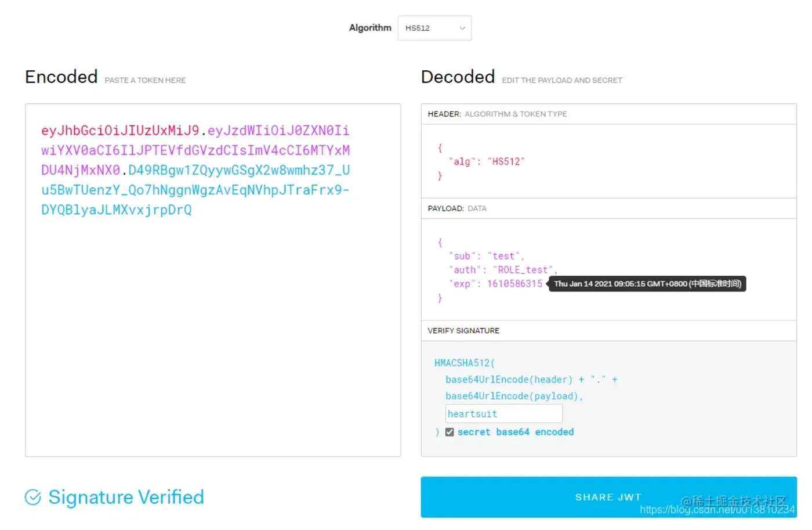Click the red eyJhbGciOiJIUzUxMiJ9 token header segment
812x530 pixels.
click(120, 130)
